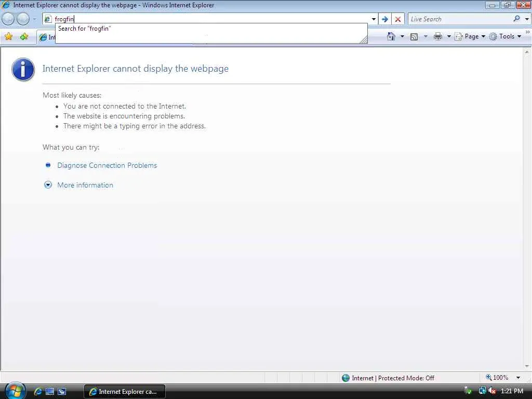Click the RSS Feeds toolbar icon
The width and height of the screenshot is (532, 399).
click(414, 37)
